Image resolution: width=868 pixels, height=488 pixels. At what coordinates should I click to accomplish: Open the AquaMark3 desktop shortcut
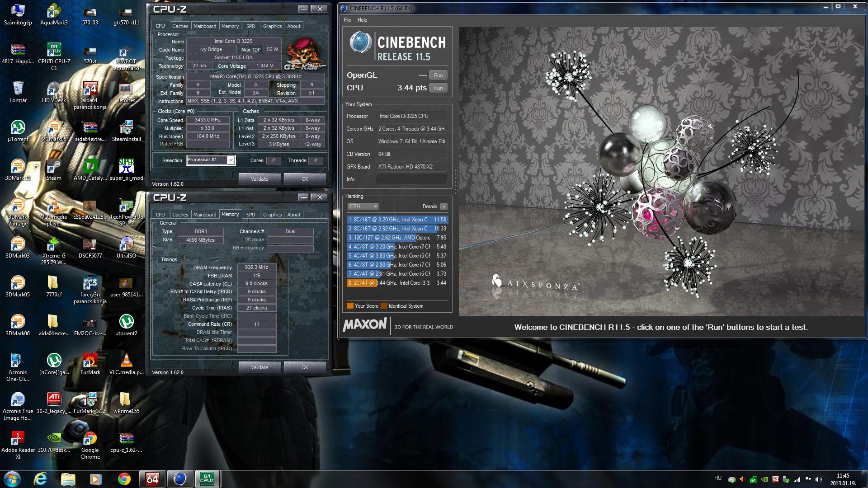click(54, 14)
